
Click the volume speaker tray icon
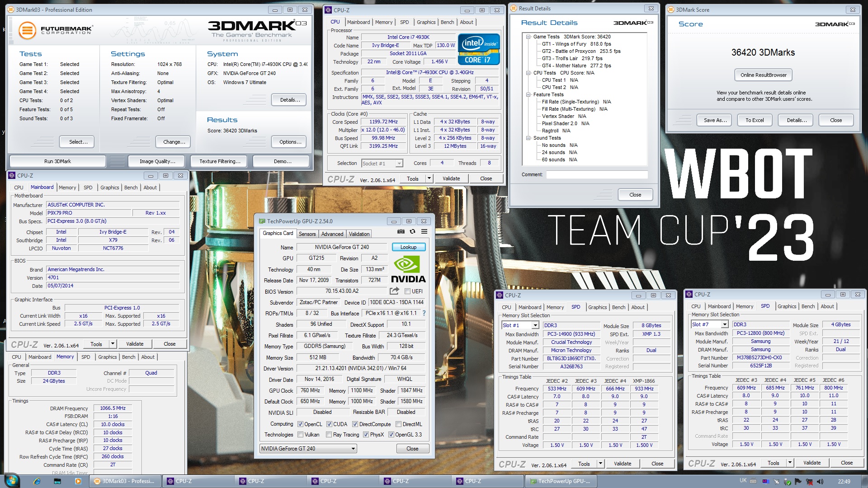(x=821, y=482)
